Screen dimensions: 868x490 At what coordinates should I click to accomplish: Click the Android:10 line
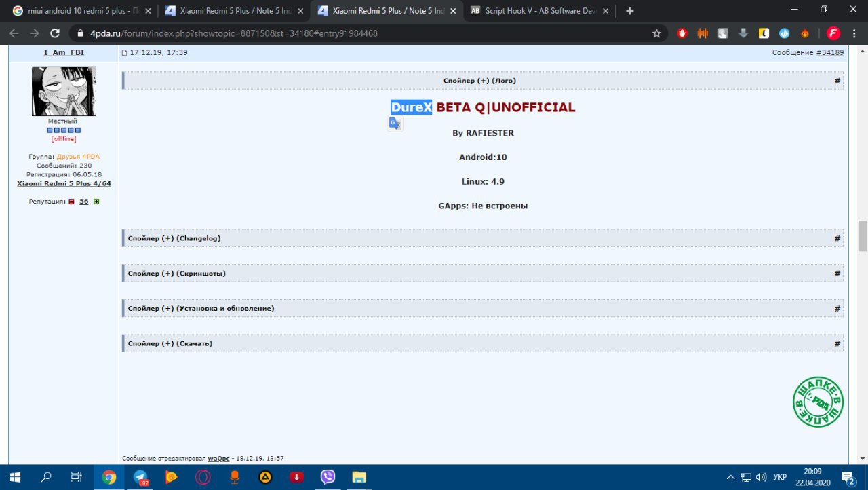pos(483,157)
